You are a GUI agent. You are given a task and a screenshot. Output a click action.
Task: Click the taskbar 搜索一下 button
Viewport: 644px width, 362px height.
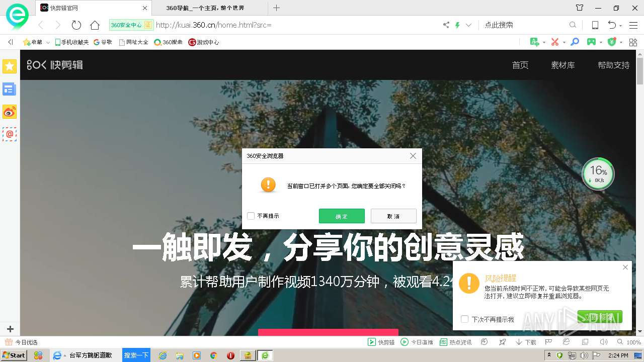pos(136,355)
